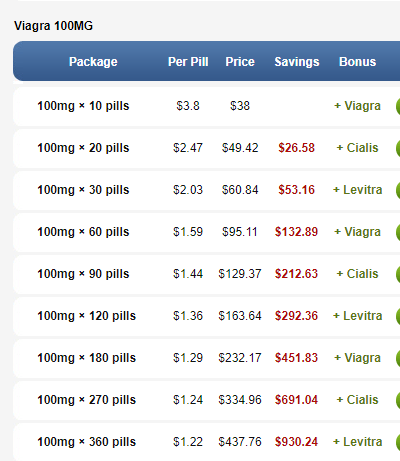400x461 pixels.
Task: Click green button in 20 pills row
Action: (x=398, y=148)
